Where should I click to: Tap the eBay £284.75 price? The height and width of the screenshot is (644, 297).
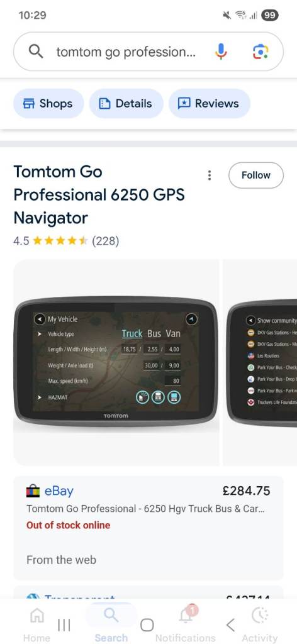(x=247, y=491)
